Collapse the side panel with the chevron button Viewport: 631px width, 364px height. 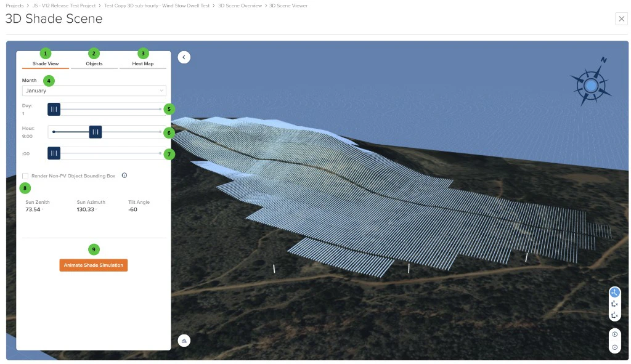coord(184,57)
